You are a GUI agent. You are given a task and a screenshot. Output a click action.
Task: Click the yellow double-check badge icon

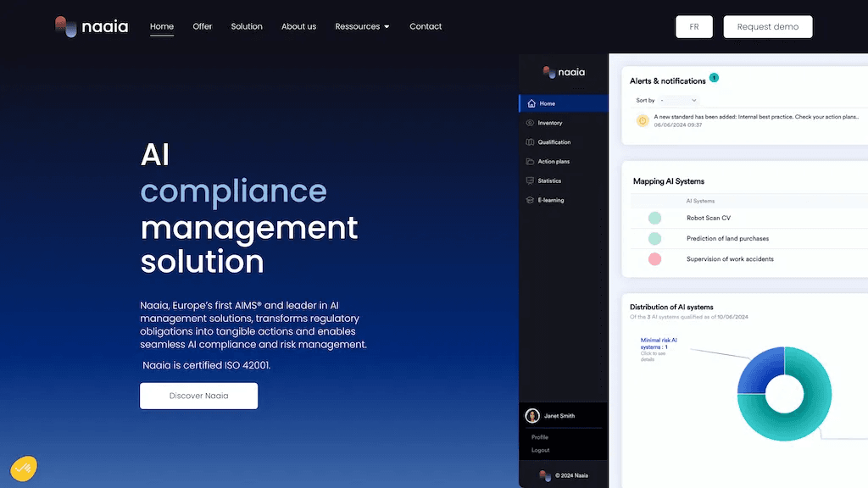click(x=24, y=468)
